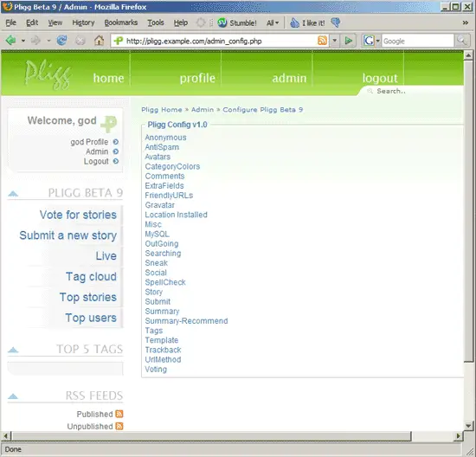Open the History menu

tap(83, 23)
